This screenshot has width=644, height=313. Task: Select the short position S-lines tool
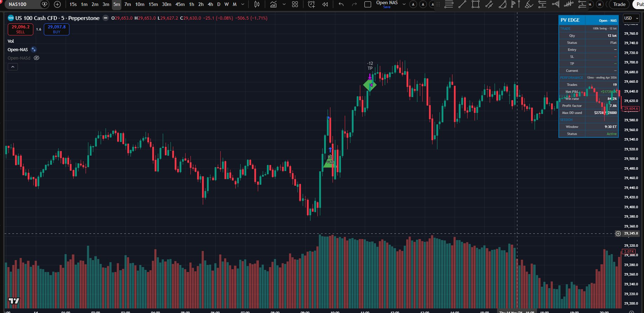(542, 4)
